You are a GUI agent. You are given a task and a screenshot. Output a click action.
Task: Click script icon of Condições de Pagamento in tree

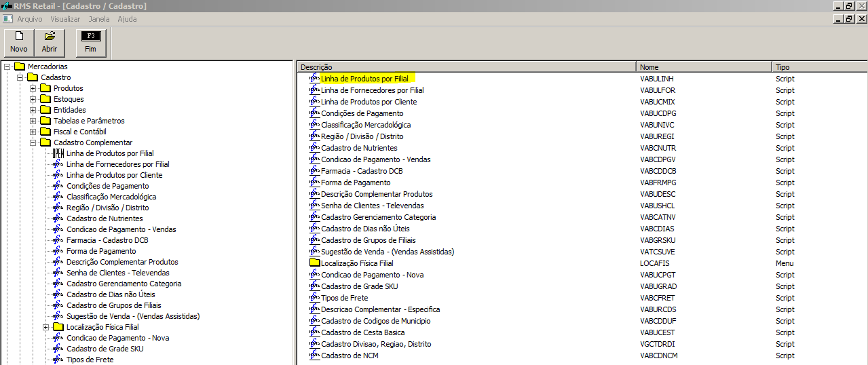coord(58,186)
